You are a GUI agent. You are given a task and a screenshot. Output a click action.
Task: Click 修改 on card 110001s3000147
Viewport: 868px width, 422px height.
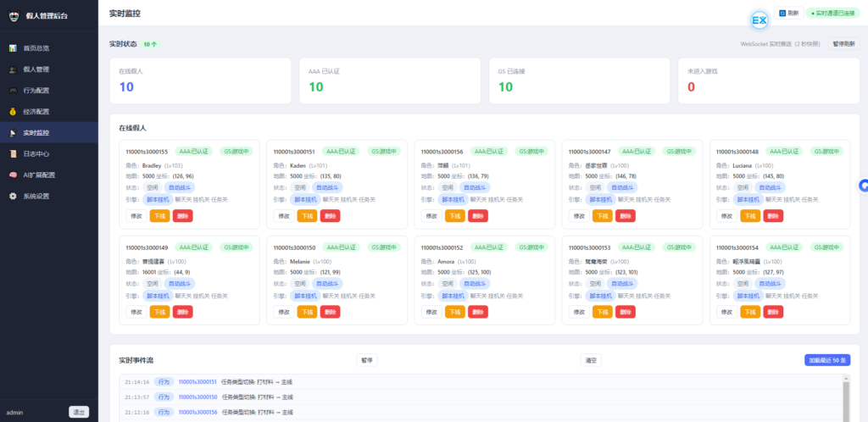(579, 216)
